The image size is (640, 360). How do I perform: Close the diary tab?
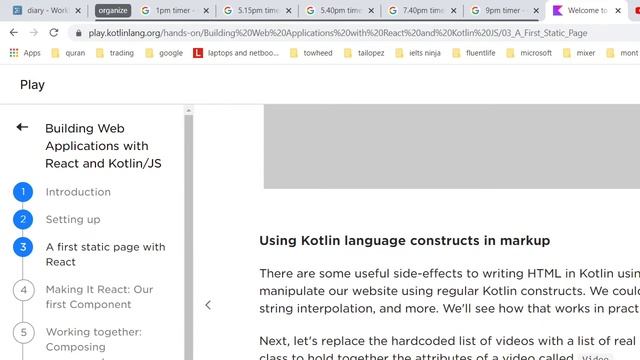pos(78,11)
